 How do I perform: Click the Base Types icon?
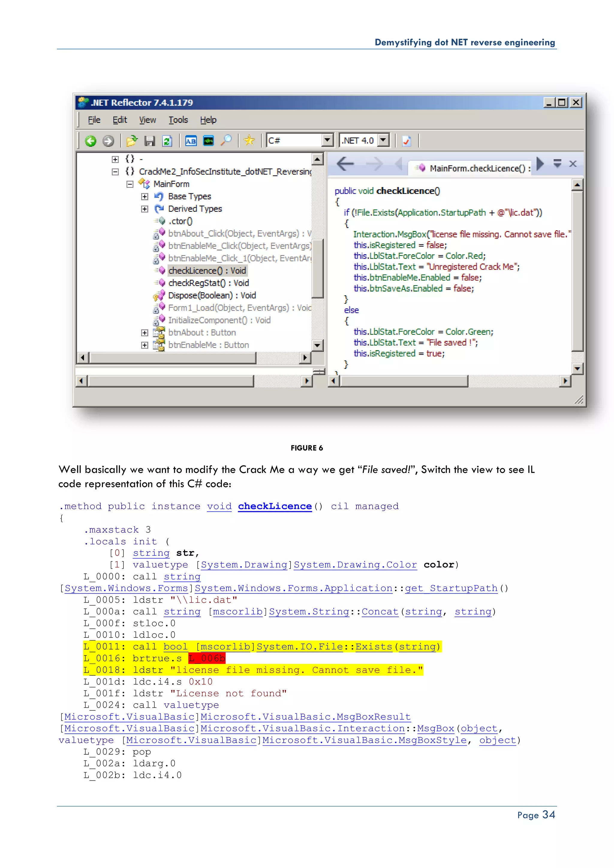click(159, 197)
